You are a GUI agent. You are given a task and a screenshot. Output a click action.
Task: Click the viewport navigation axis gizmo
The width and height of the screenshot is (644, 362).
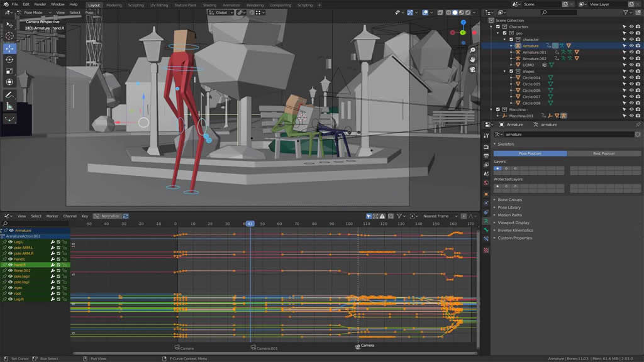[x=463, y=33]
